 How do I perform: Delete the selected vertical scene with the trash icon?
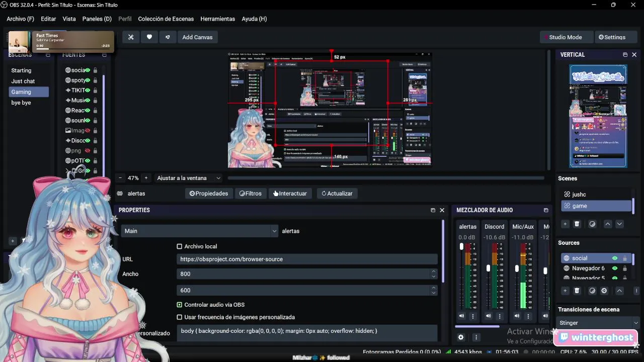[577, 224]
